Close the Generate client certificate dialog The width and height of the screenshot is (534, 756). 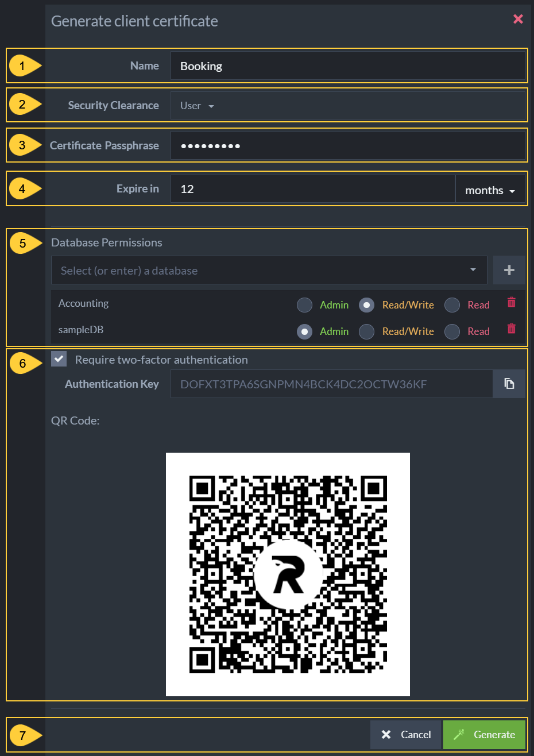(518, 19)
